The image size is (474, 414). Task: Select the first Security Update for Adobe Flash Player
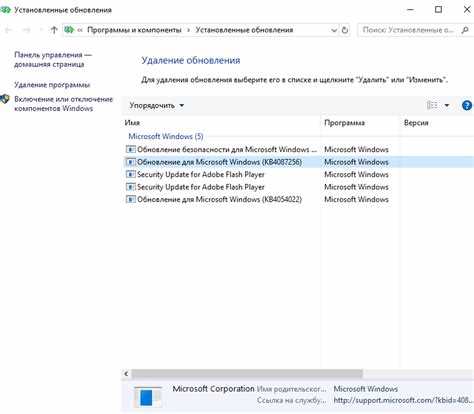[201, 174]
